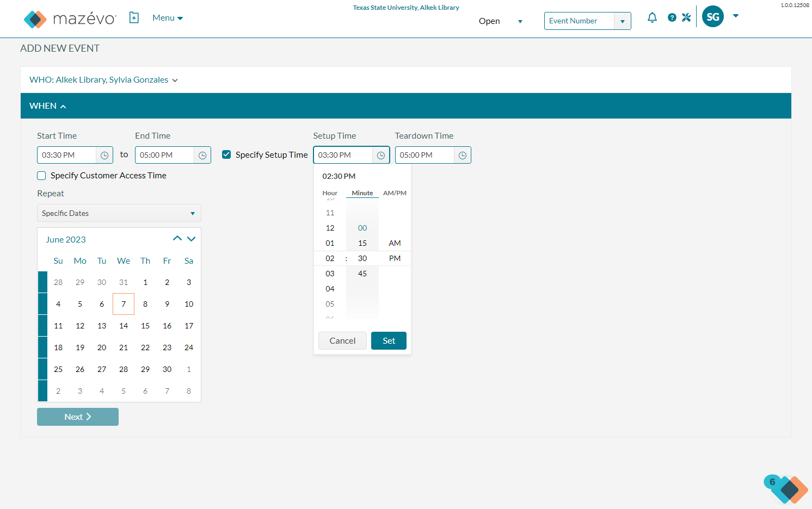
Task: Select hour 12 in time picker
Action: (330, 228)
